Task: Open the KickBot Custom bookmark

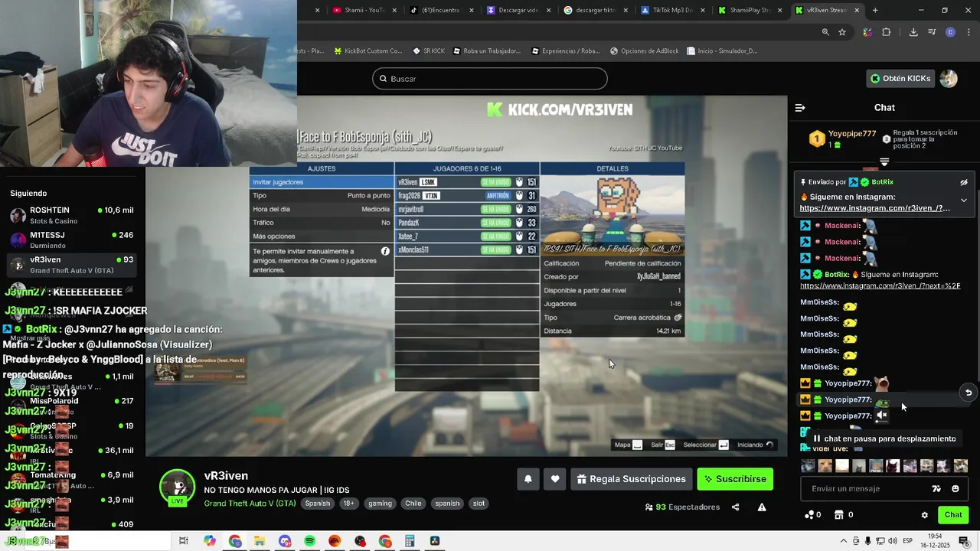Action: click(x=367, y=51)
